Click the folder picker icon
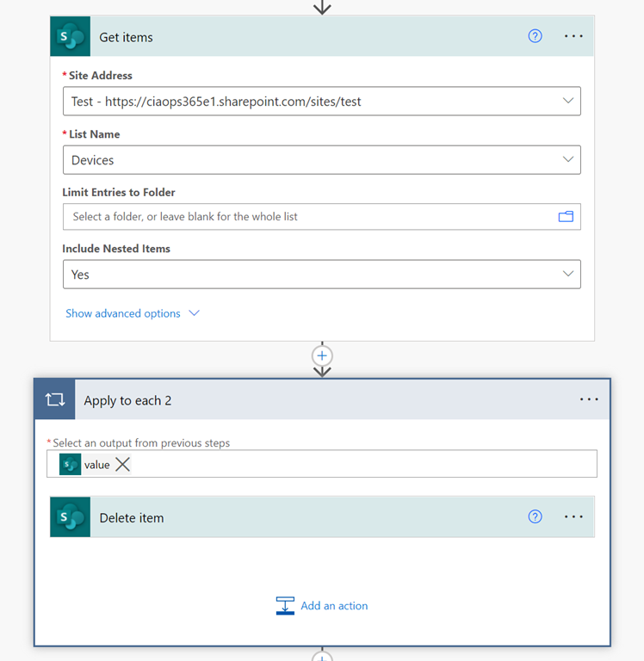 click(566, 217)
